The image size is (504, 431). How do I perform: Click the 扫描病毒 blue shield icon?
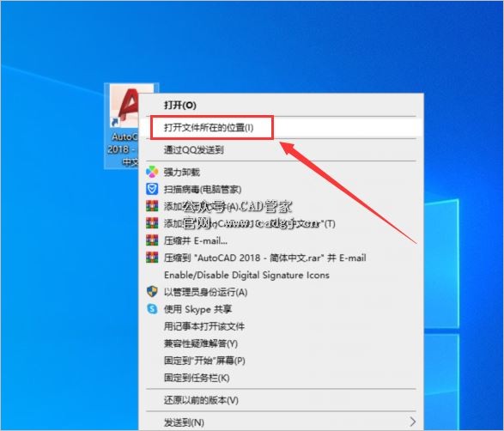(x=152, y=189)
